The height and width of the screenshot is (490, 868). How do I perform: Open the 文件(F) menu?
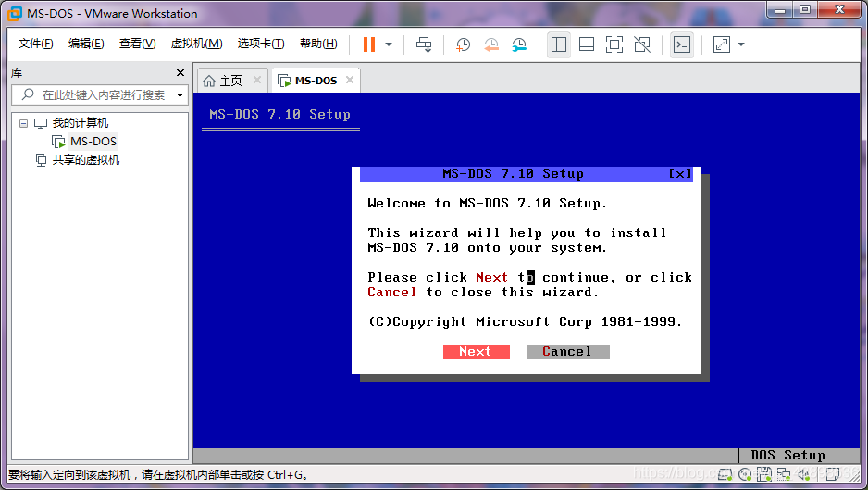pyautogui.click(x=35, y=44)
